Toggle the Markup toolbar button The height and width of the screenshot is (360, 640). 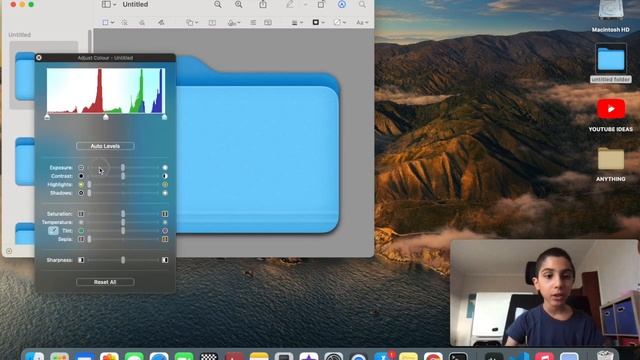tap(342, 4)
